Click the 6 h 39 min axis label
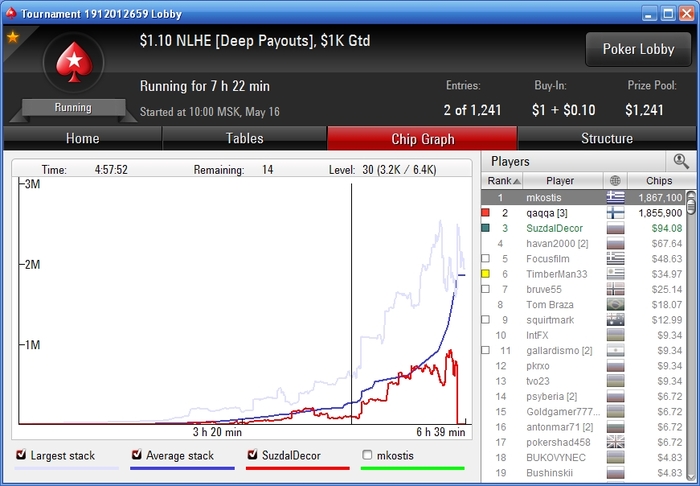The width and height of the screenshot is (700, 486). tap(441, 432)
